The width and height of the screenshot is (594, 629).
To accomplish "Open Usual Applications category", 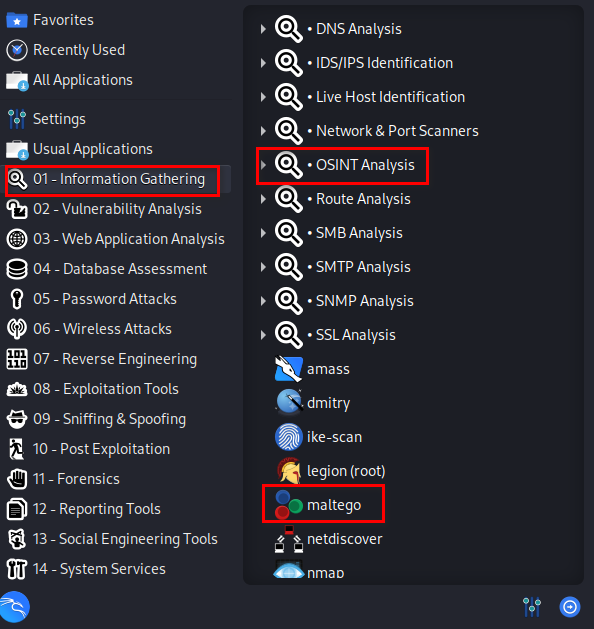I will (x=116, y=149).
